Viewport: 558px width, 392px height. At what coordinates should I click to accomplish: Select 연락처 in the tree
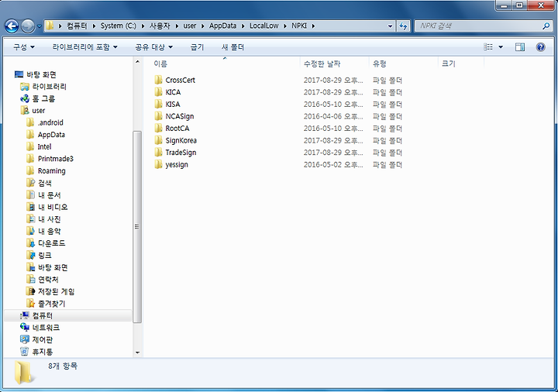click(x=48, y=280)
